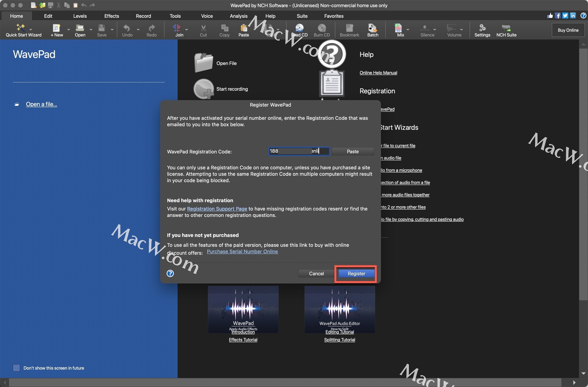Click the NCH Suite toolbar icon
This screenshot has height=387, width=588.
[506, 28]
